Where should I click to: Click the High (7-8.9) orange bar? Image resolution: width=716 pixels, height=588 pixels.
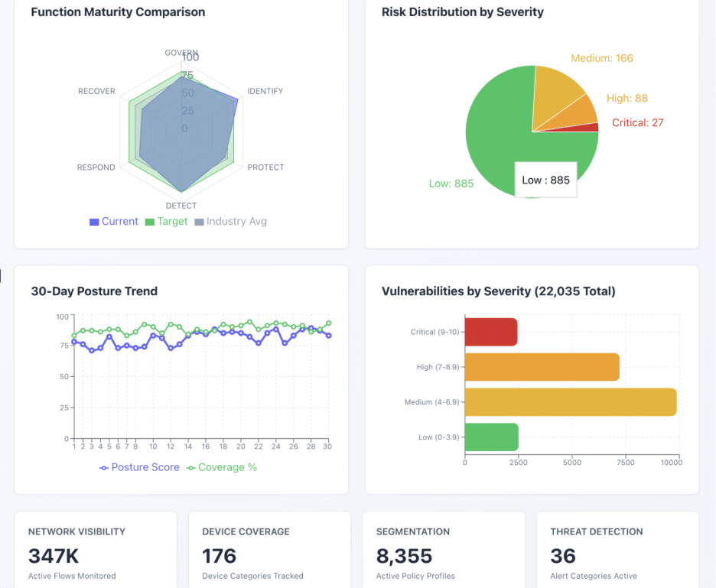pos(542,367)
